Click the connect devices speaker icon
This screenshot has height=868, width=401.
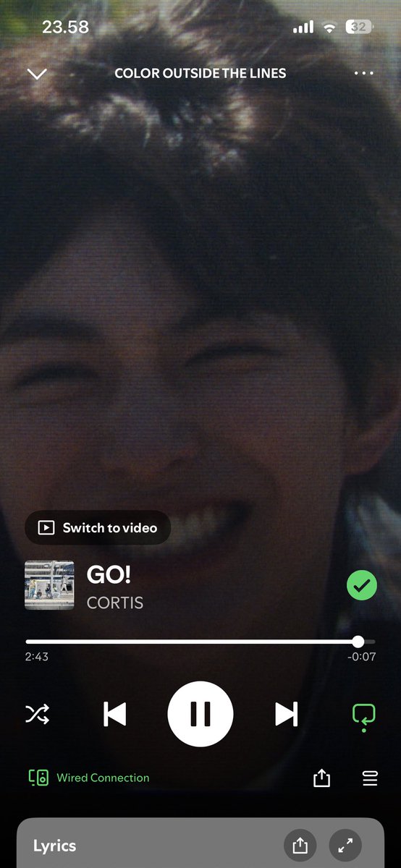tap(38, 778)
